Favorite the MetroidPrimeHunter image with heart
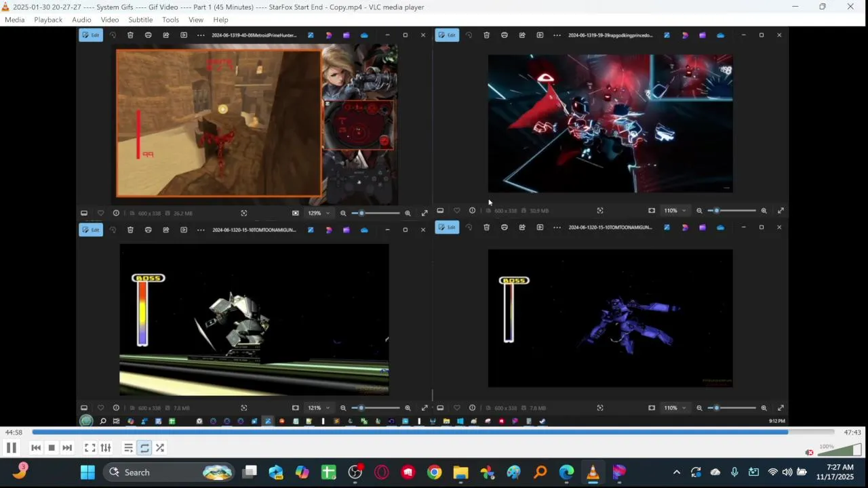 [x=100, y=213]
